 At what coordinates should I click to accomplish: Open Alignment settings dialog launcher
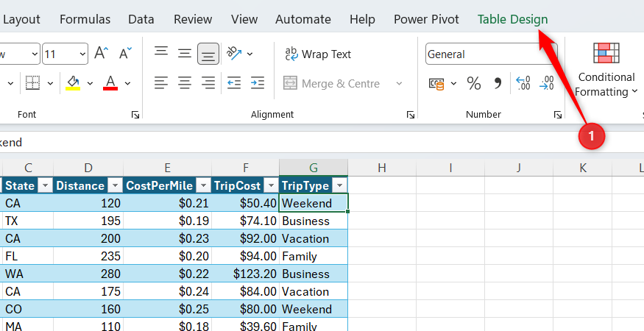[x=410, y=115]
